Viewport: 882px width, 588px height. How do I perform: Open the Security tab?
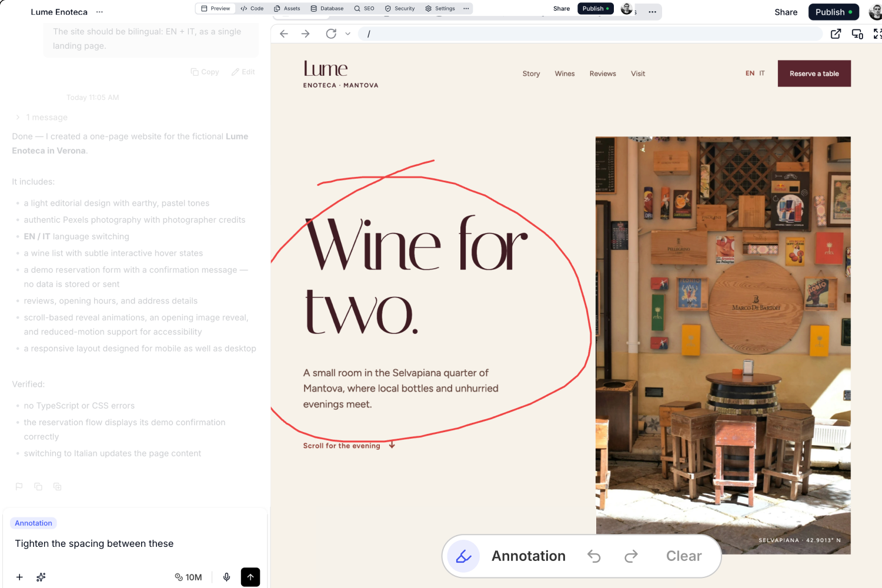(400, 8)
